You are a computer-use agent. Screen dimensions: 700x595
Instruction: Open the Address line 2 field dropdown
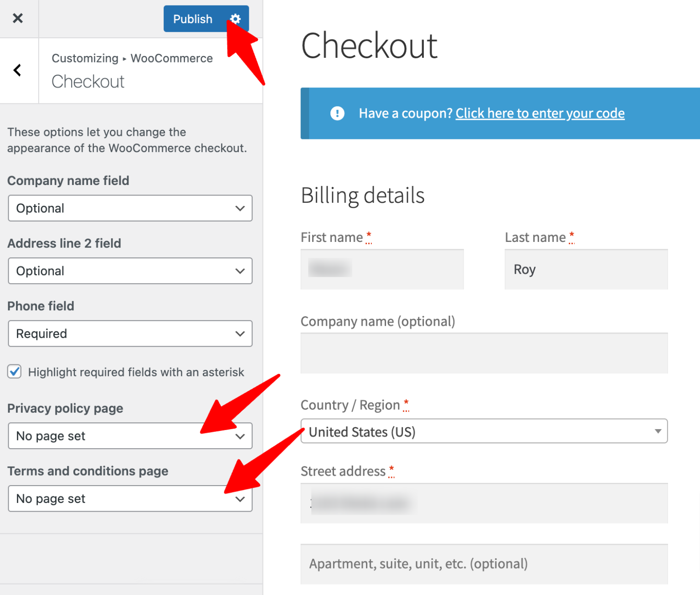(x=130, y=271)
